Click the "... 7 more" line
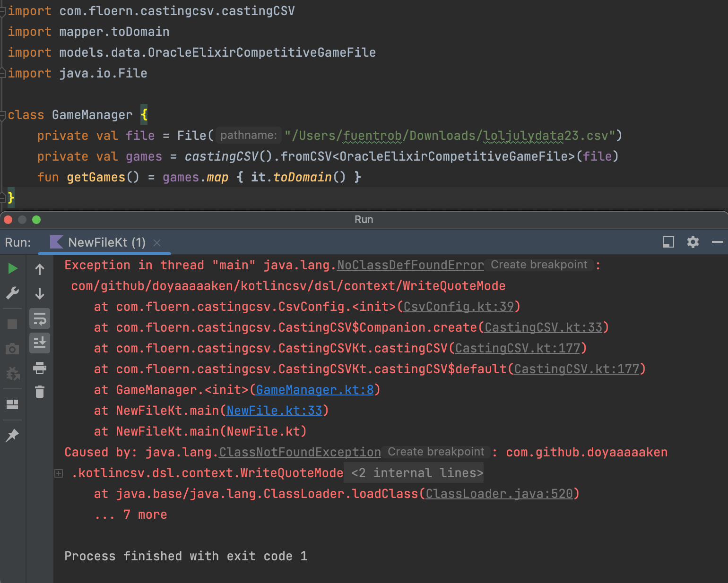Image resolution: width=728 pixels, height=583 pixels. click(x=131, y=514)
